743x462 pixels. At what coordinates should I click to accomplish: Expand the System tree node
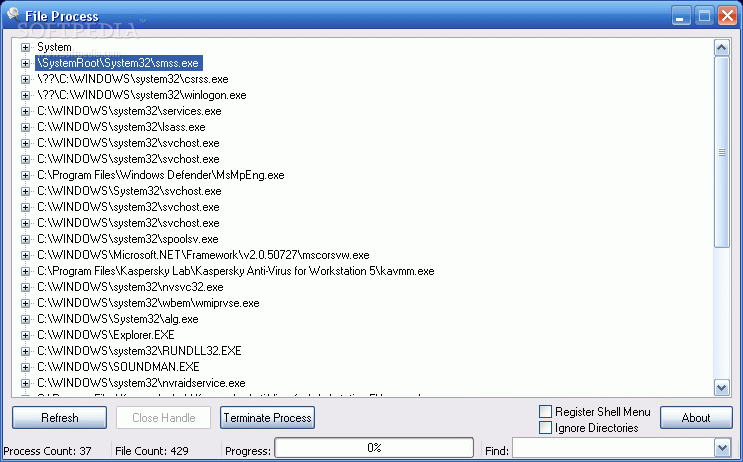pyautogui.click(x=25, y=47)
